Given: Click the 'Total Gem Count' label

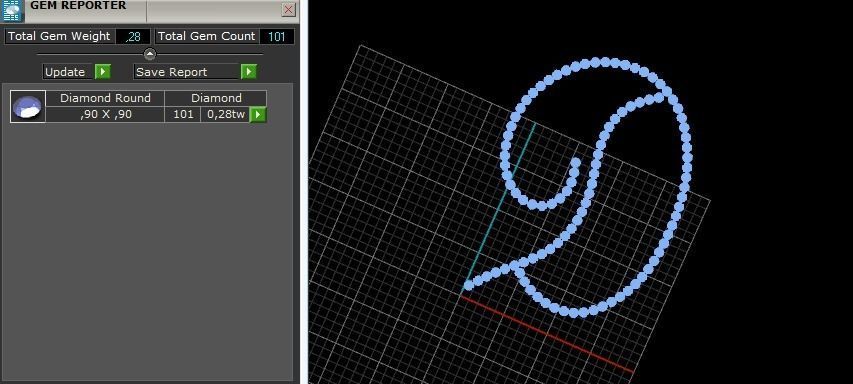Looking at the screenshot, I should pos(206,36).
